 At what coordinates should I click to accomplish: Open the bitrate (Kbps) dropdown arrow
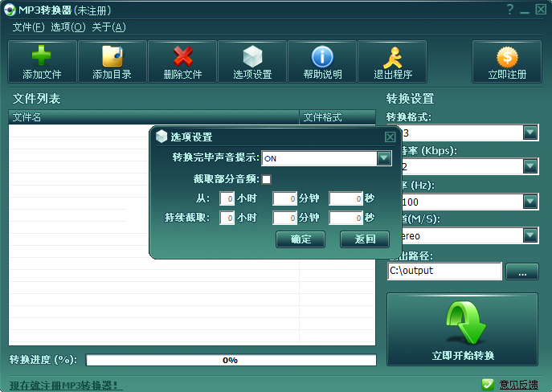click(530, 166)
